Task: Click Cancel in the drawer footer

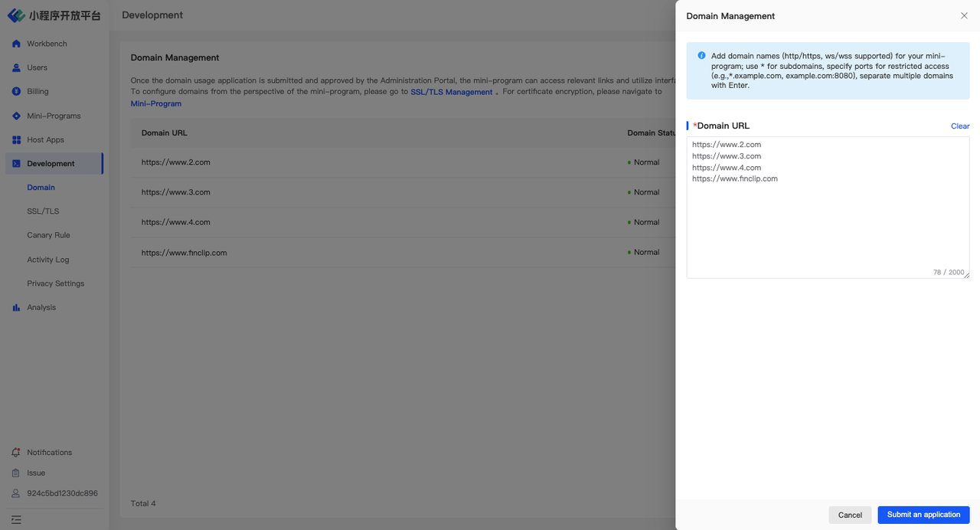Action: coord(850,515)
